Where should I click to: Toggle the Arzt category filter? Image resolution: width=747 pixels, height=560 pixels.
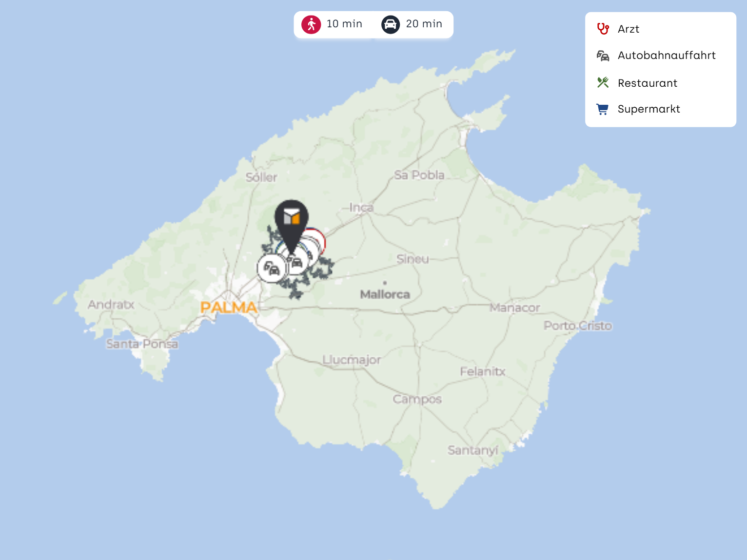point(628,29)
